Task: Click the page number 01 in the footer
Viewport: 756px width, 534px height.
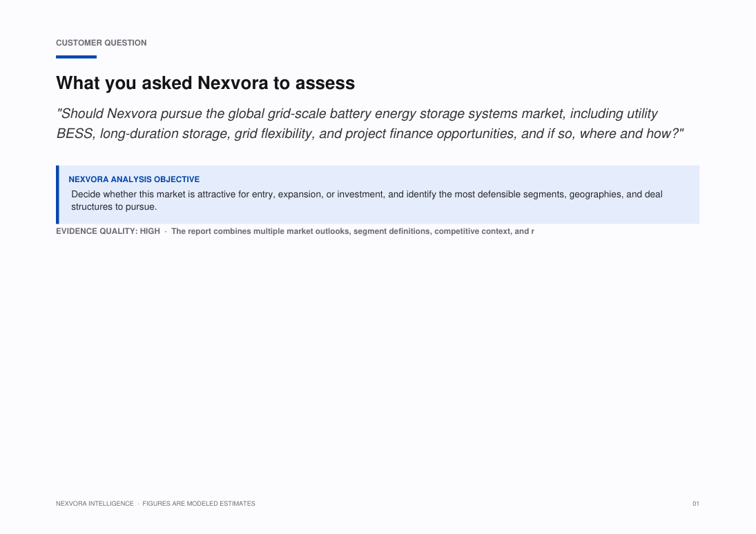Action: (x=696, y=504)
